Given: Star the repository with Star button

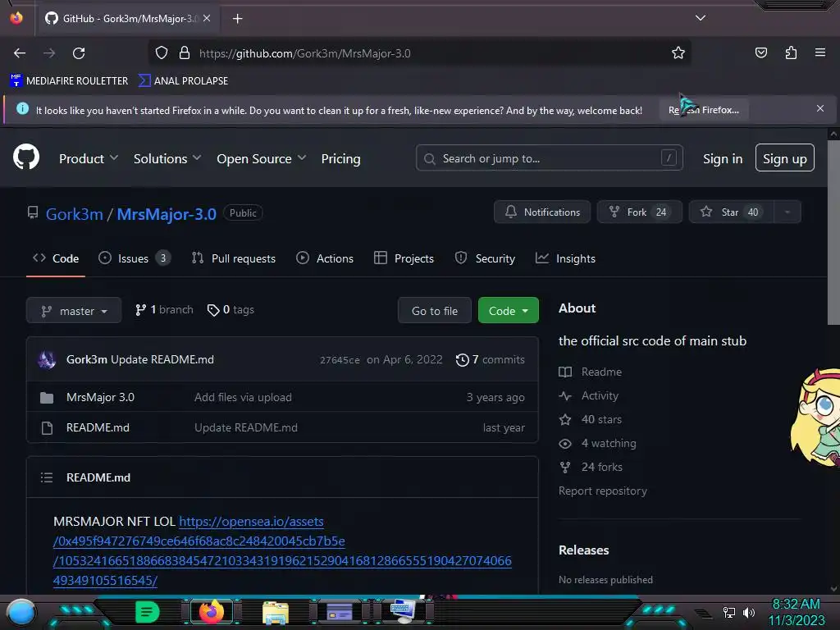Looking at the screenshot, I should point(731,212).
